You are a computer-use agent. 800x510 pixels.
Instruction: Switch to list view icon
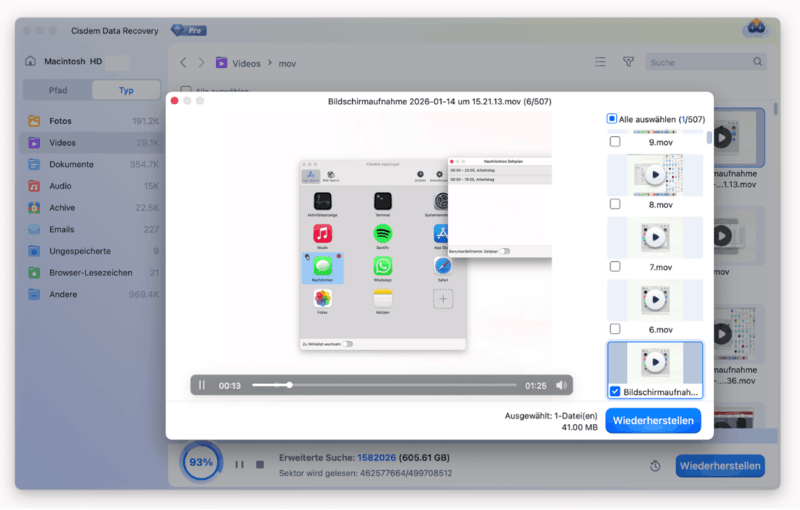[600, 62]
